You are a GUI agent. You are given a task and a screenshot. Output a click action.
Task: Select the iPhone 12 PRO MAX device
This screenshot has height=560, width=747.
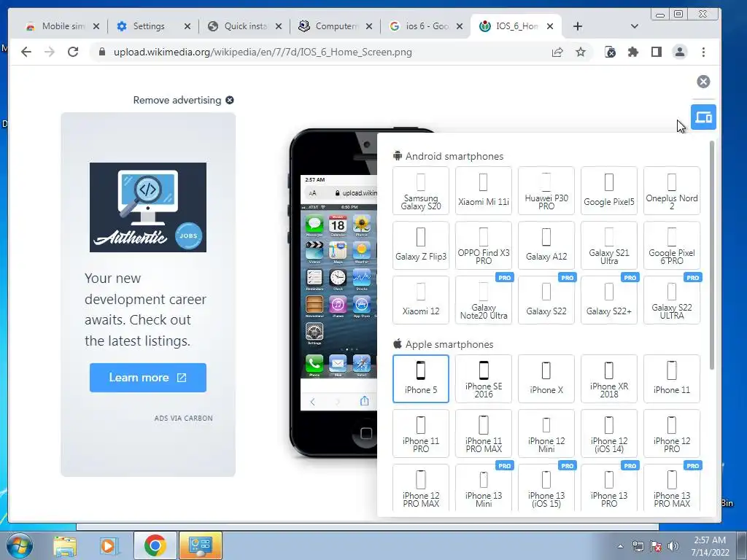coord(421,488)
